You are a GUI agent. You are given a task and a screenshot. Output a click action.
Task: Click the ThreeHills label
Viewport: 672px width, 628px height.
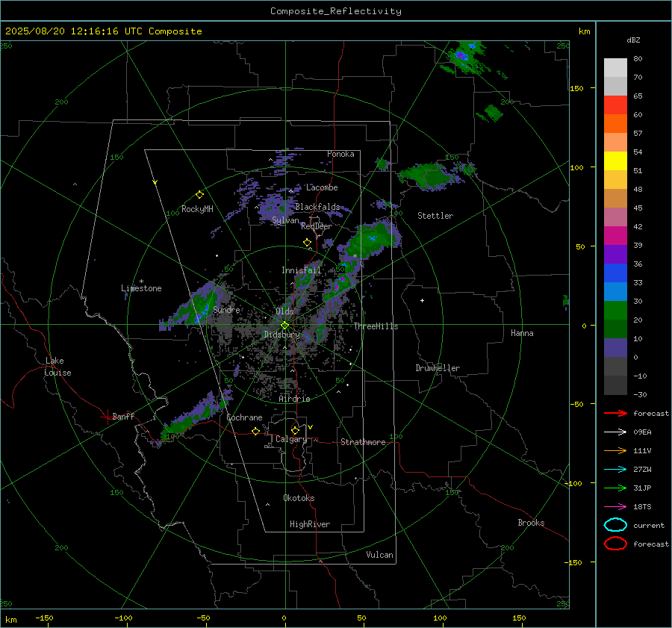(x=376, y=326)
